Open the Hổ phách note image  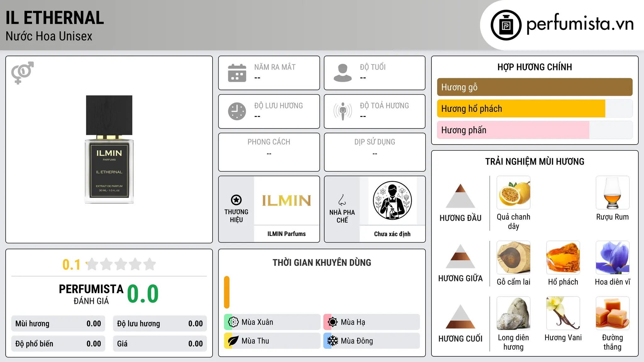563,258
